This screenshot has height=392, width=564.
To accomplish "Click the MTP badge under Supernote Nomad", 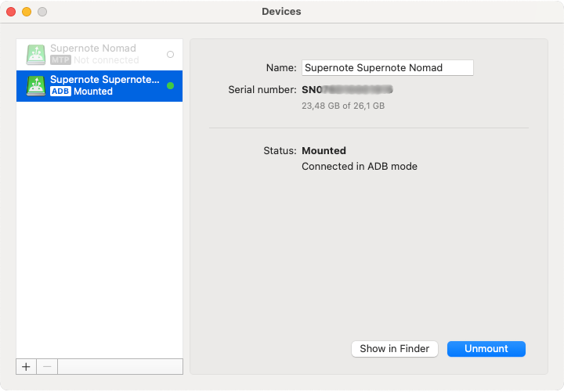I will click(x=60, y=60).
